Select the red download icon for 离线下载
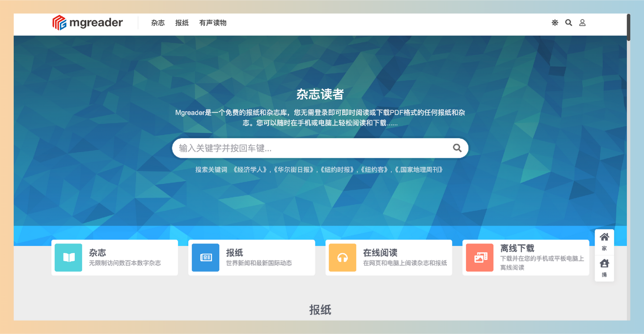This screenshot has width=644, height=334. coord(479,258)
